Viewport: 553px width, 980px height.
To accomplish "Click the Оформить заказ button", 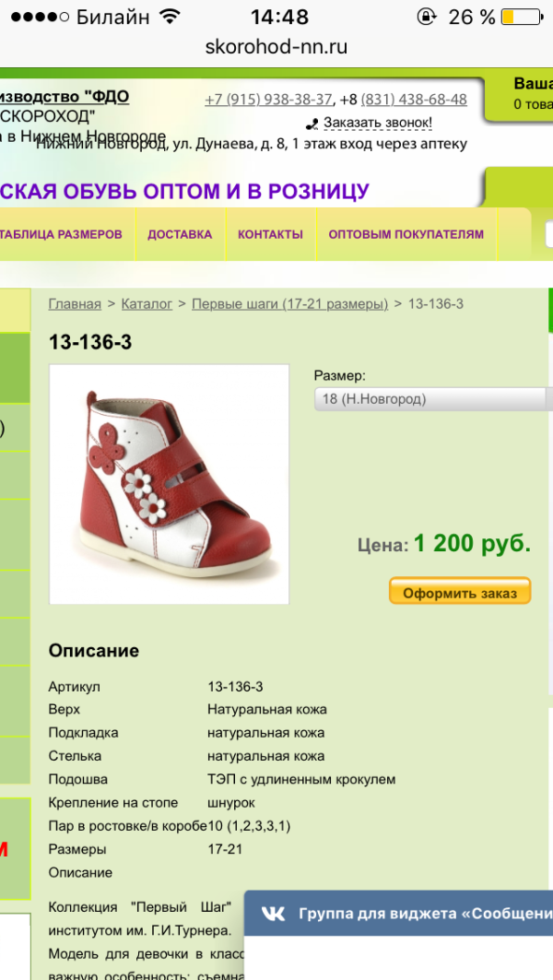I will coord(460,591).
